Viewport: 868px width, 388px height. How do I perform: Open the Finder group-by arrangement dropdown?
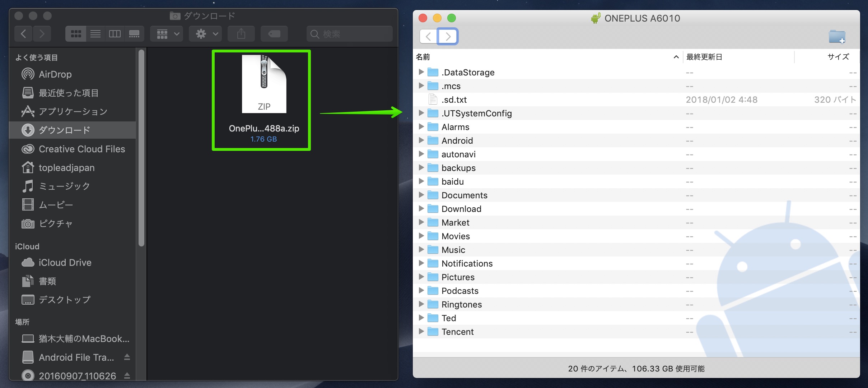point(167,34)
